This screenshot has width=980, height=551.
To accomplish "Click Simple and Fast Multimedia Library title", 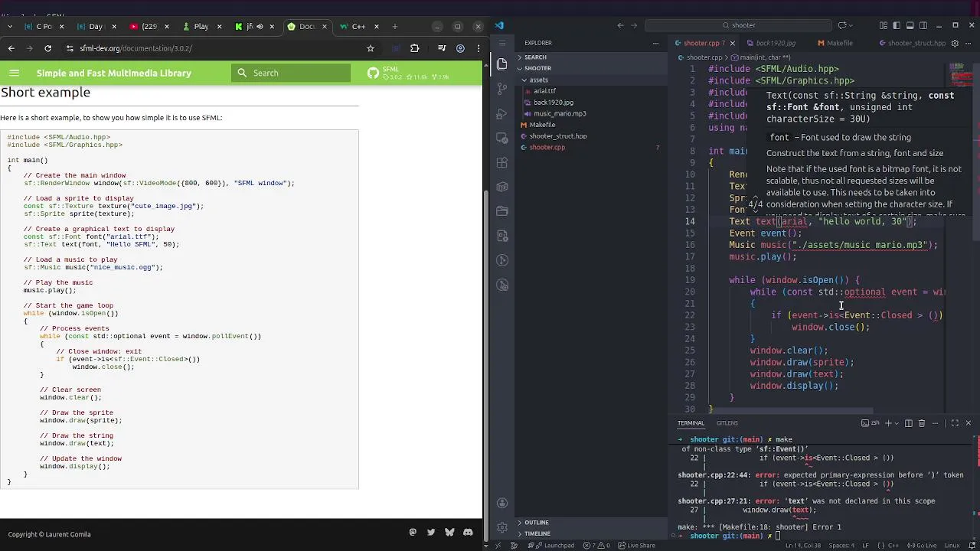I will [114, 73].
